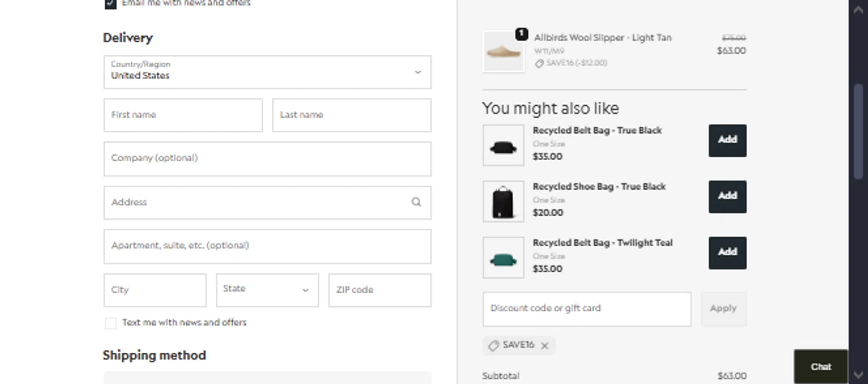868x384 pixels.
Task: Add Recycled Belt Bag True Black to order
Action: point(727,141)
